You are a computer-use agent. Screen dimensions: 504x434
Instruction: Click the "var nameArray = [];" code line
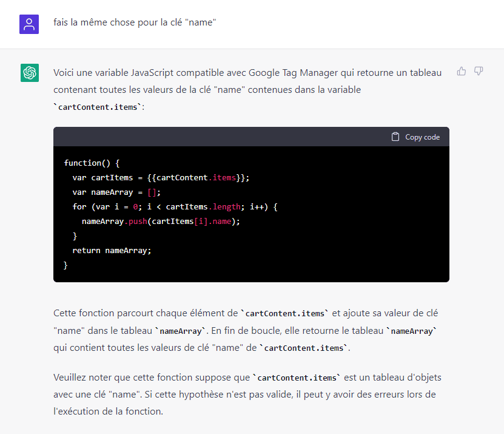(x=116, y=192)
